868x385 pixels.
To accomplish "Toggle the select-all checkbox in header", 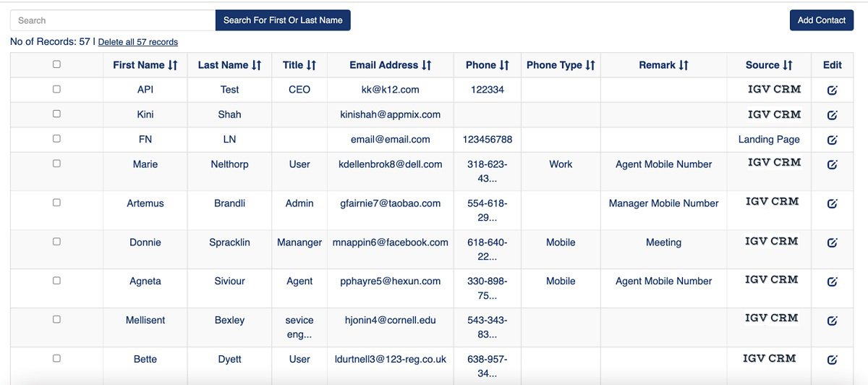I will (57, 64).
